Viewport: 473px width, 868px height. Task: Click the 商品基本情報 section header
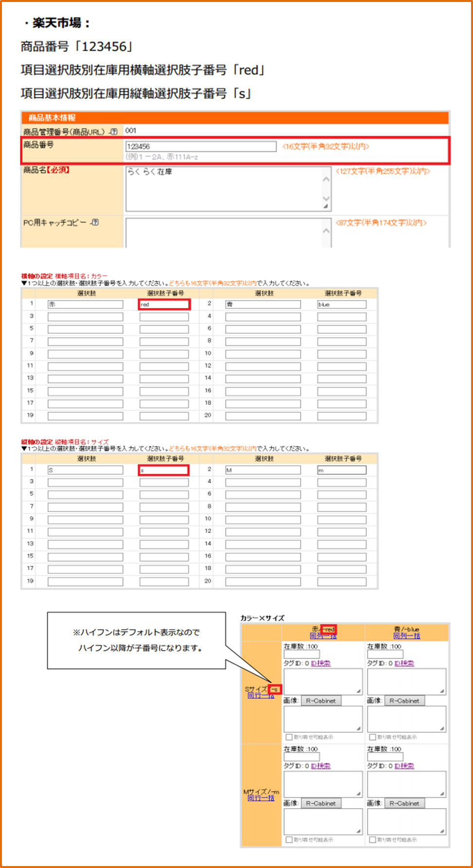235,118
